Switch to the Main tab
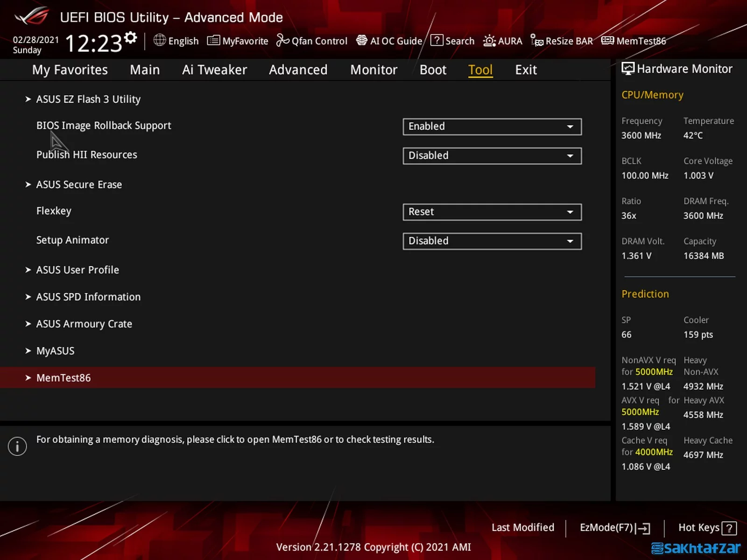The image size is (747, 560). click(x=145, y=70)
